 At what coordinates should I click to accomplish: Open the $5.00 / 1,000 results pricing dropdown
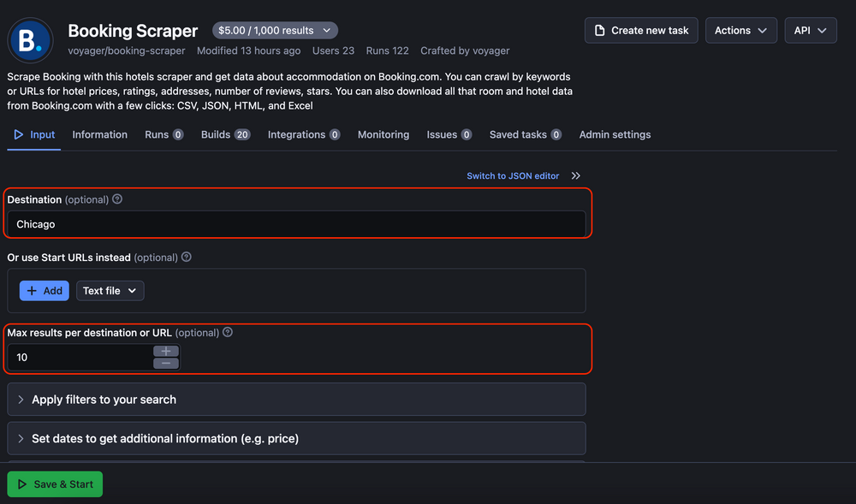click(275, 29)
